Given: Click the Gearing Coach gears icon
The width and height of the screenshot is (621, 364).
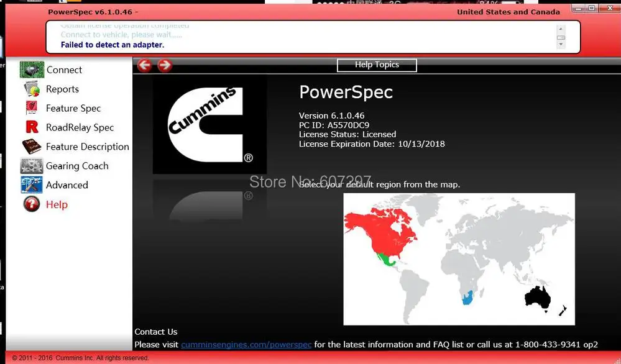Looking at the screenshot, I should (32, 166).
